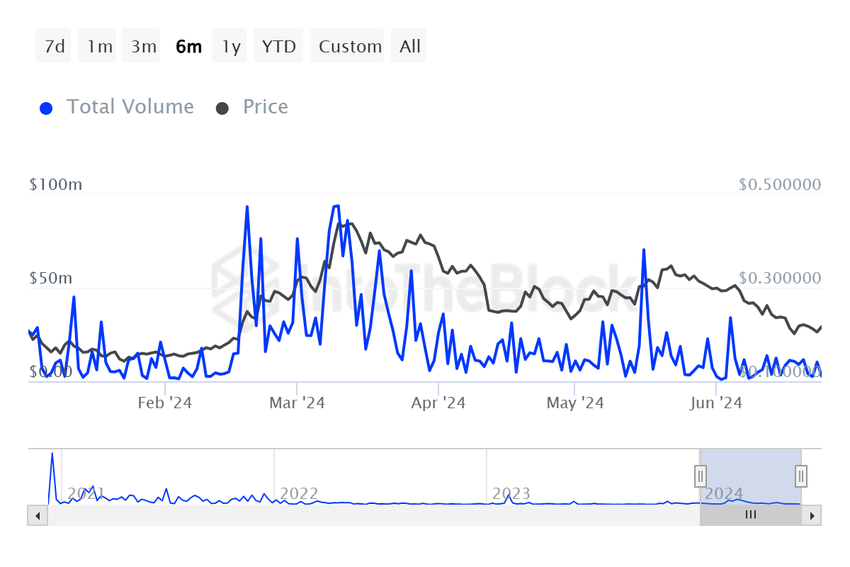Click the scrollbar thumb grip icon

tap(751, 516)
